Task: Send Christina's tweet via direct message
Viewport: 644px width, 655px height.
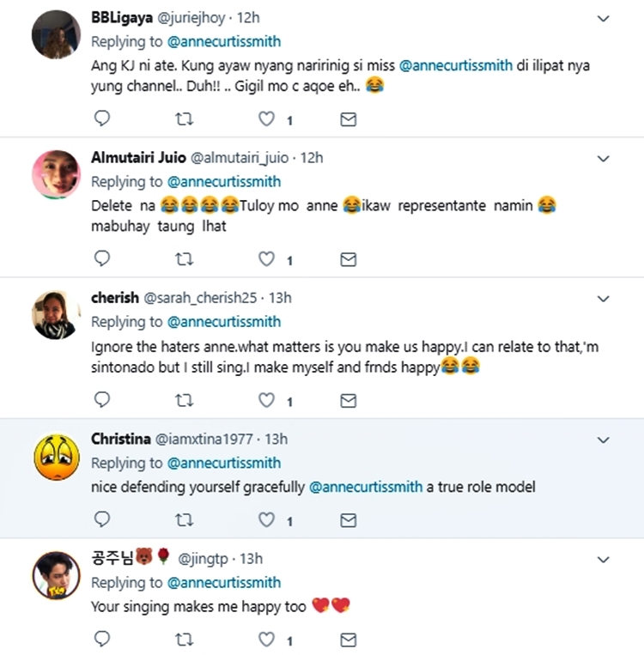Action: click(x=348, y=519)
